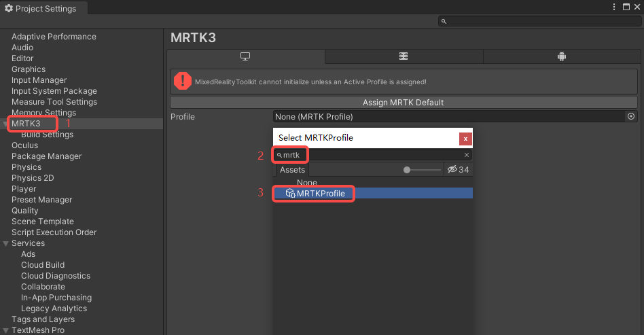Open Physics settings
Image resolution: width=644 pixels, height=335 pixels.
click(26, 167)
